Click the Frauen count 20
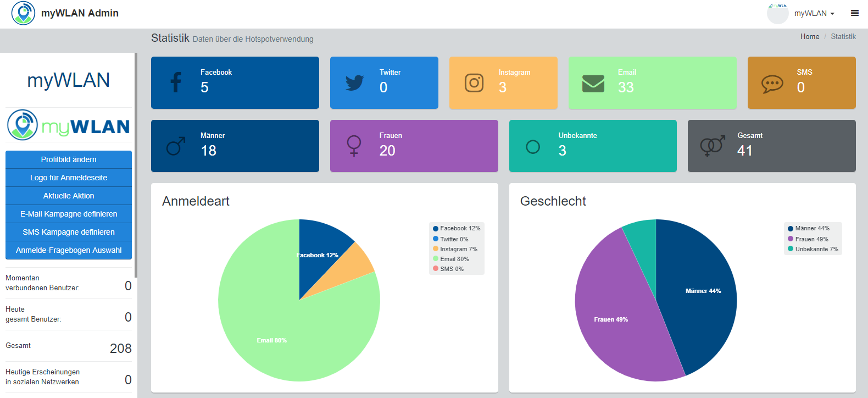The image size is (868, 398). coord(387,151)
